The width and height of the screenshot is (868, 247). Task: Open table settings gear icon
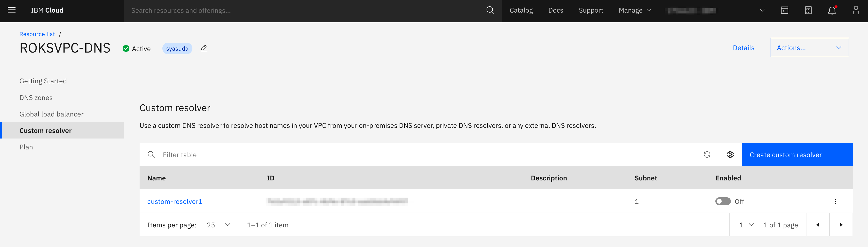coord(730,154)
